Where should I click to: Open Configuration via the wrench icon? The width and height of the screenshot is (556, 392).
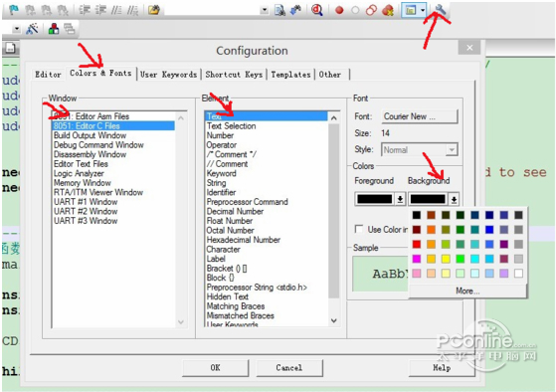(440, 10)
